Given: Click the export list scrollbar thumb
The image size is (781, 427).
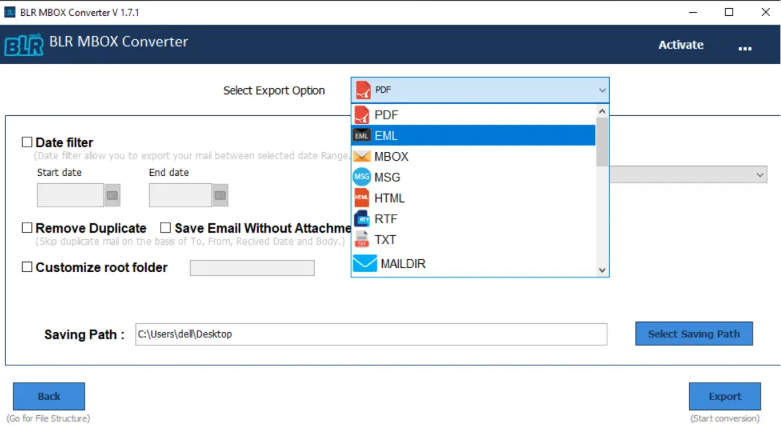Looking at the screenshot, I should pyautogui.click(x=602, y=143).
